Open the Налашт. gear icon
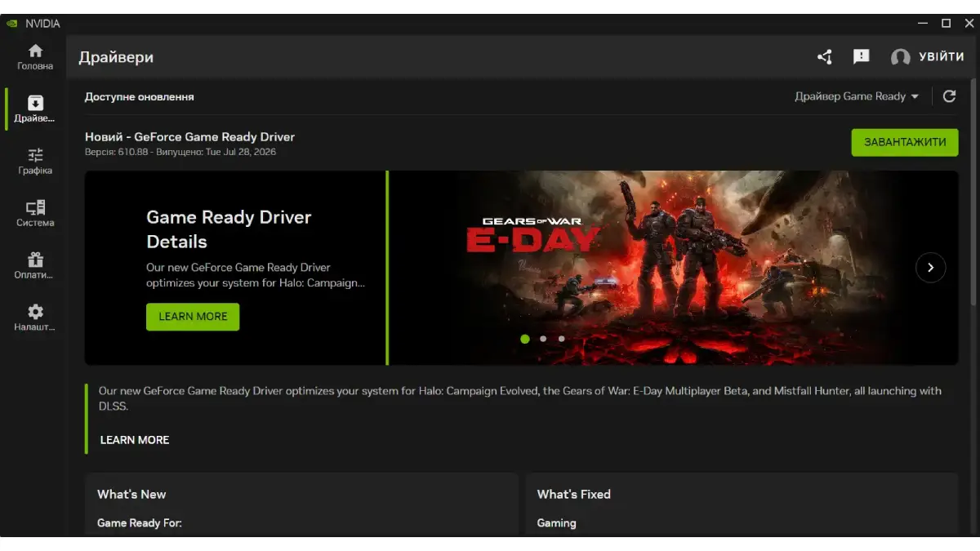The image size is (980, 551). 35,312
